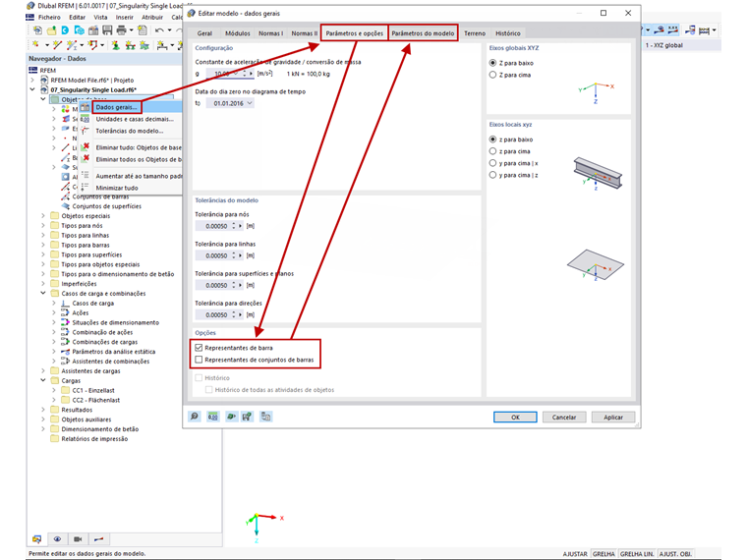747x560 pixels.
Task: Click the Undo arrow in toolbar
Action: [159, 30]
